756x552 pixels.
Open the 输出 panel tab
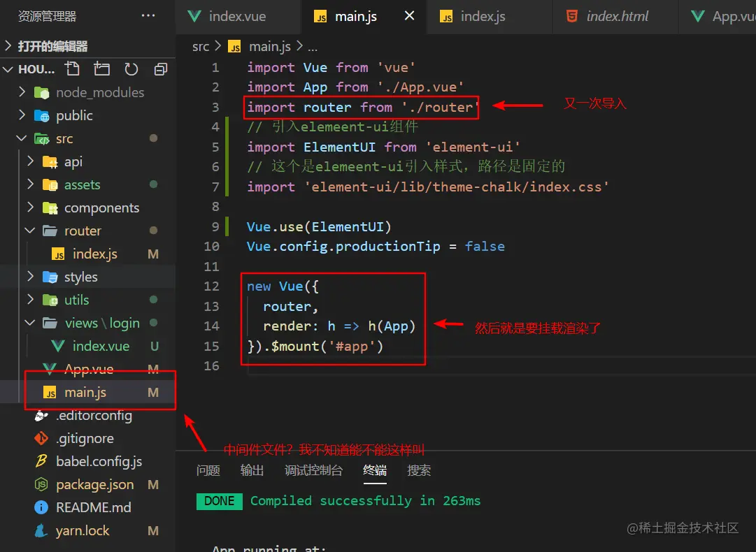(x=252, y=470)
